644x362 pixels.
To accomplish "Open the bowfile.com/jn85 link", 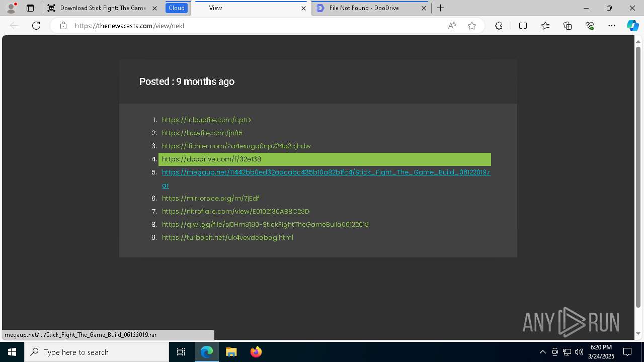I will point(202,133).
